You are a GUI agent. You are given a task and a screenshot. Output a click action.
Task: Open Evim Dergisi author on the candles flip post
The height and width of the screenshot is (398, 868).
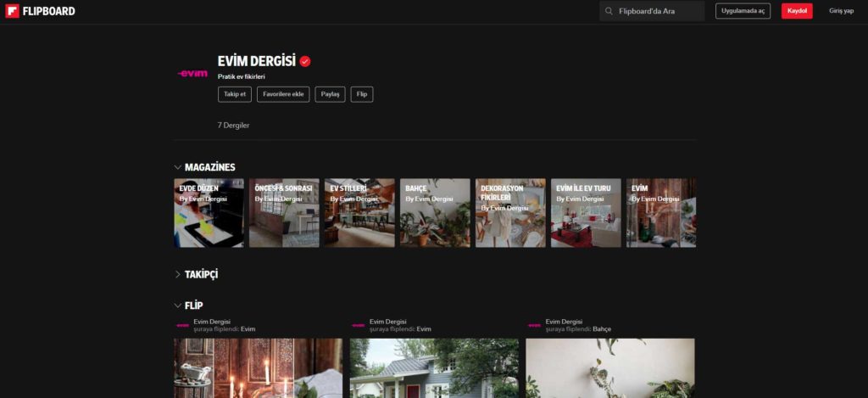212,322
